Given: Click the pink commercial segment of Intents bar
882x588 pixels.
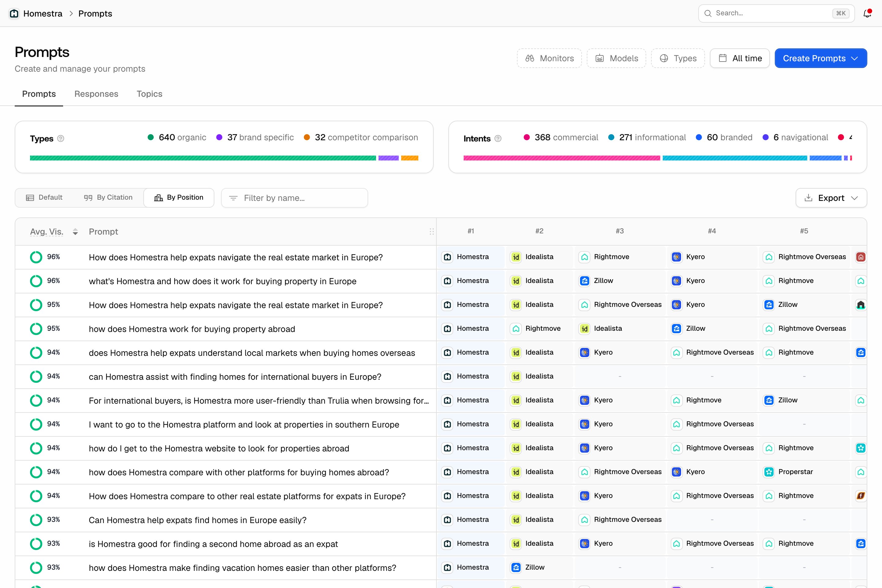Looking at the screenshot, I should 562,158.
